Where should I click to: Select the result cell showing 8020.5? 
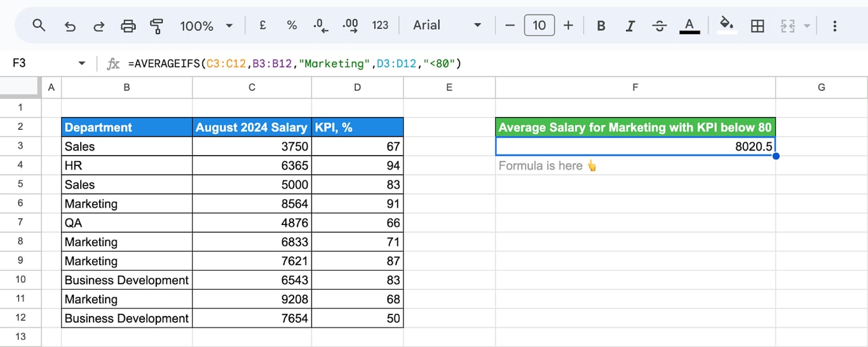(x=635, y=146)
